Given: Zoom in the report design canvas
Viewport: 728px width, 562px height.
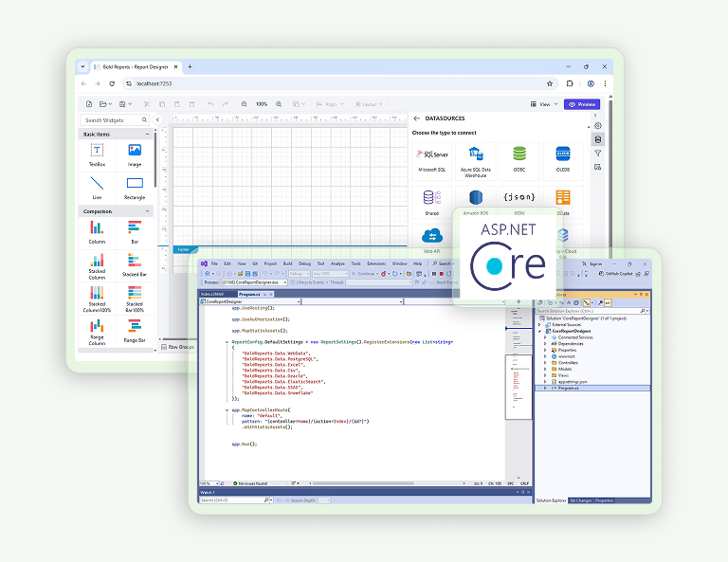Looking at the screenshot, I should pos(279,104).
